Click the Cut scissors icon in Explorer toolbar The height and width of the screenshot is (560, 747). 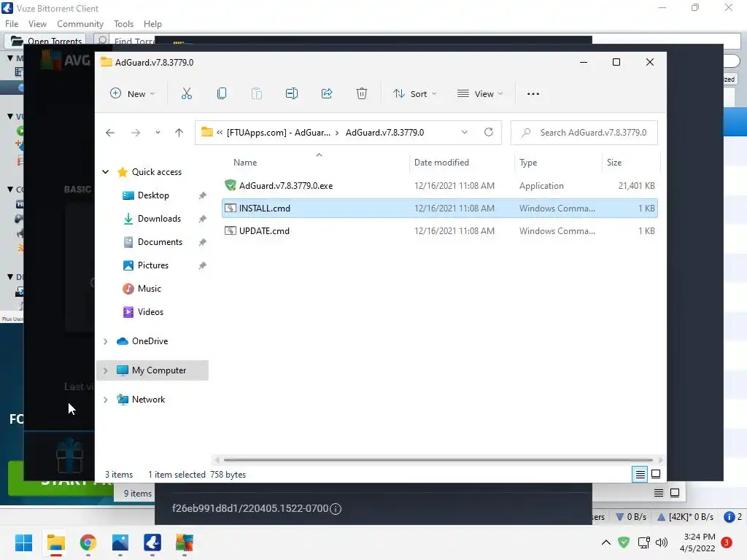click(186, 94)
